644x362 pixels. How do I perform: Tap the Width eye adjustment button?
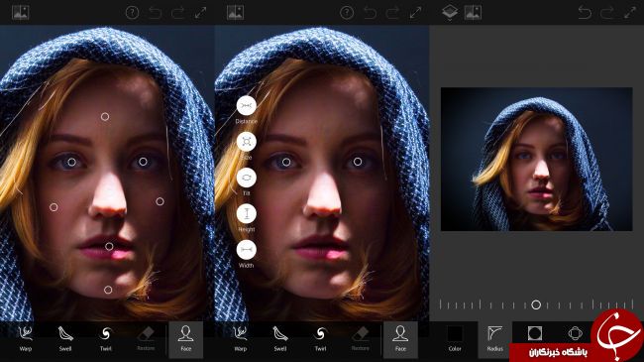(247, 250)
